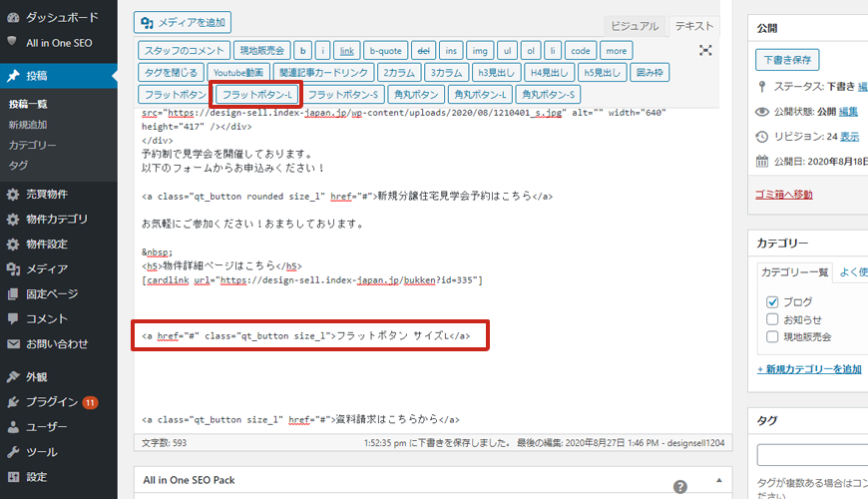The height and width of the screenshot is (499, 868).
Task: Click the フラットボタン-L quicktag button
Action: pos(255,95)
